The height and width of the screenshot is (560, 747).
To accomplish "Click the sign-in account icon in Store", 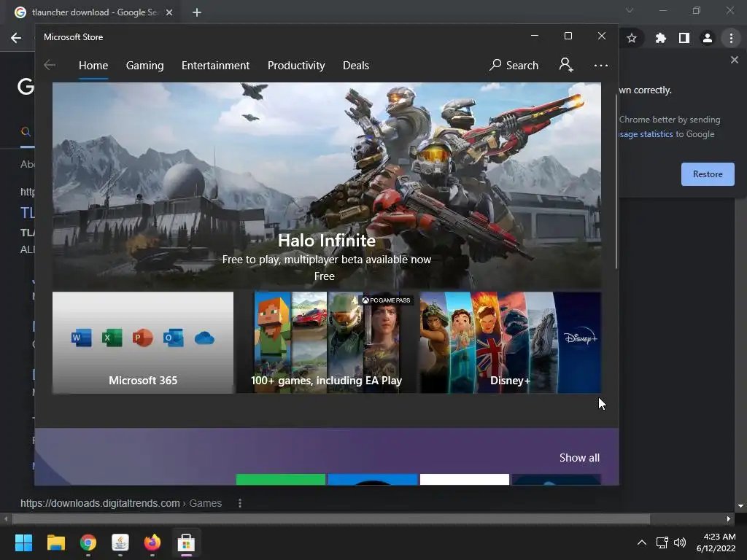I will [x=566, y=65].
